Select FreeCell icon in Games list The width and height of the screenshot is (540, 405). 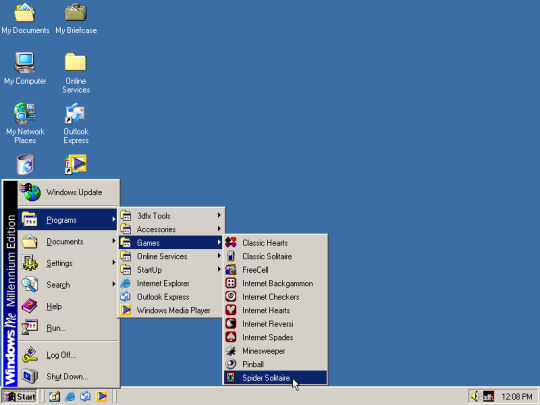tap(231, 270)
